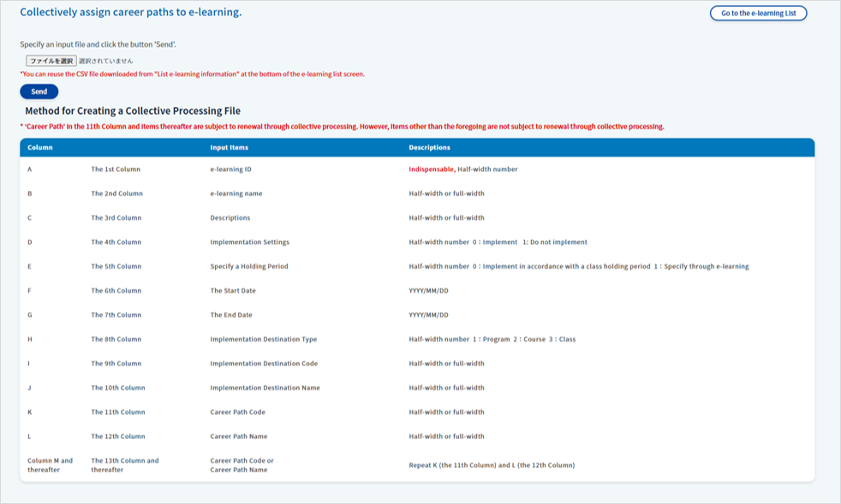Click the 'Input Items' table header

(x=230, y=147)
